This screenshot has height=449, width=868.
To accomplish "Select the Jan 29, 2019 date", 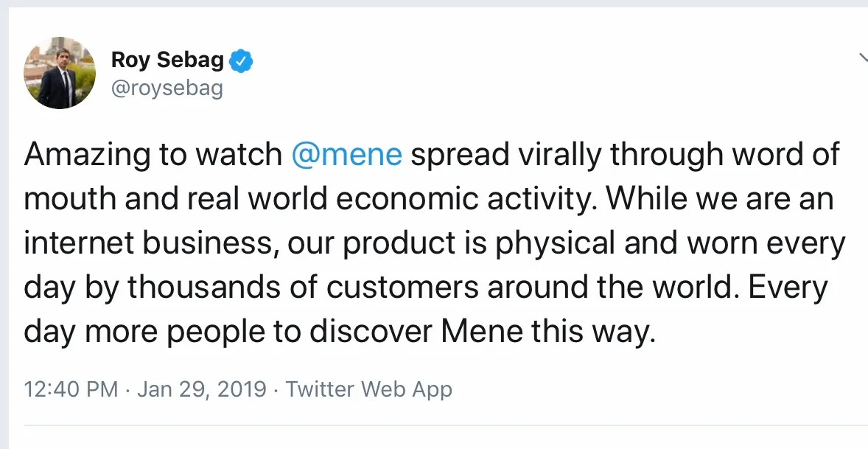I will click(x=201, y=389).
